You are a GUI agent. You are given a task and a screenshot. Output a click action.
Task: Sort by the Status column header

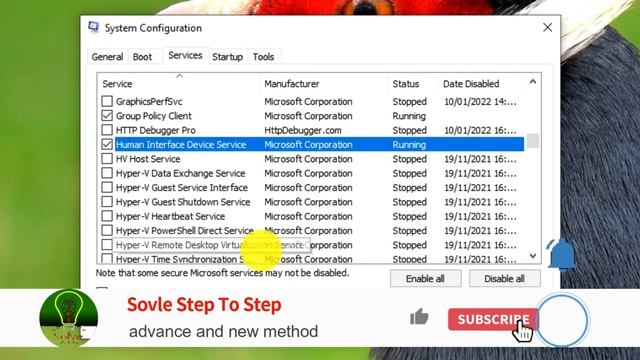click(413, 84)
